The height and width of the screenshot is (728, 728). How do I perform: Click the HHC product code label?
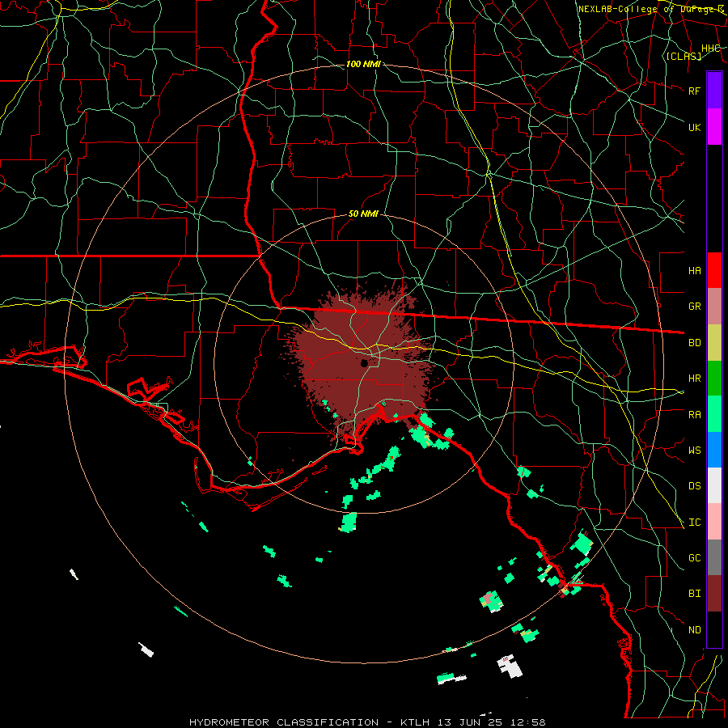coord(710,49)
